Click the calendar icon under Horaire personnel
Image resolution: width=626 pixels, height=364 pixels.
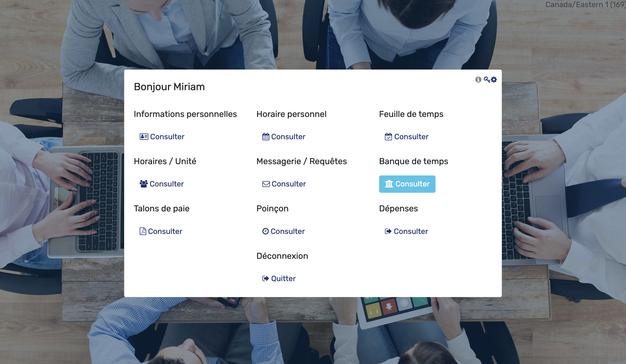point(266,137)
